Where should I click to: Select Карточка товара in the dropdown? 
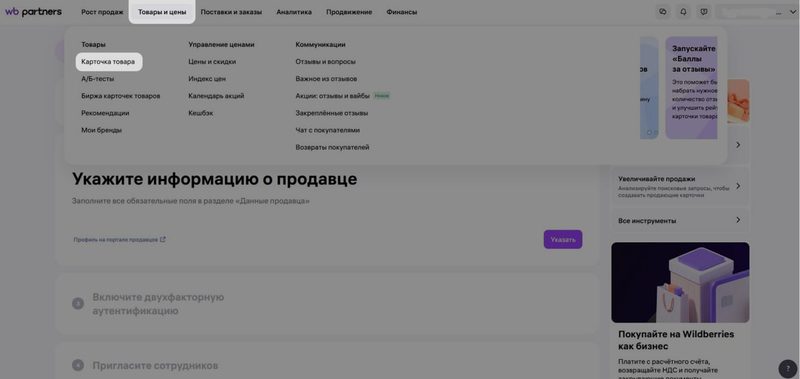[x=109, y=62]
